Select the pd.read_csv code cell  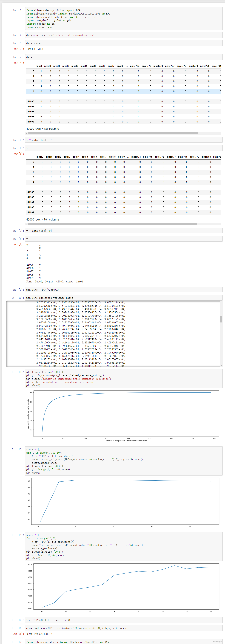124,35
